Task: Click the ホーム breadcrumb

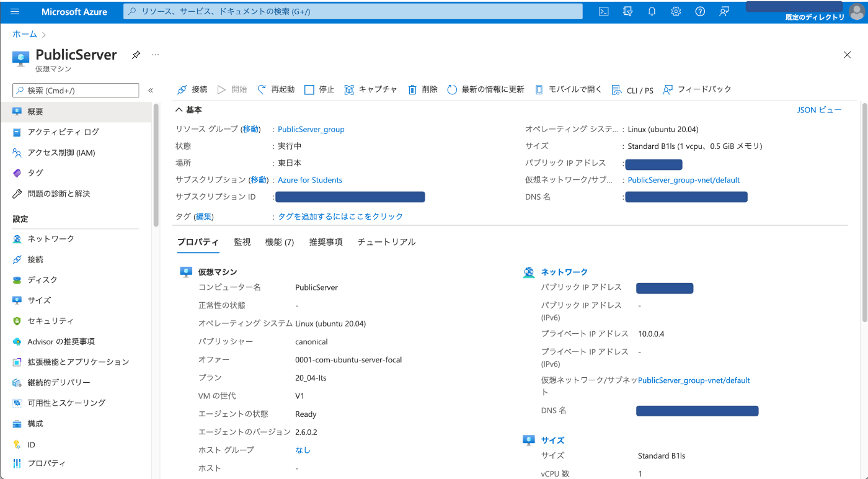Action: (x=25, y=34)
